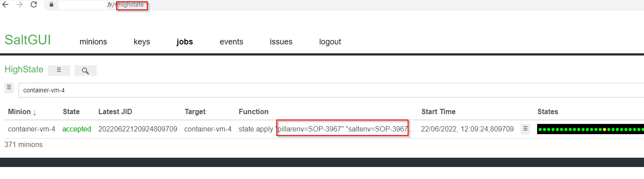Click the yellow state dot
Screen dimensions: 644x179
605,129
